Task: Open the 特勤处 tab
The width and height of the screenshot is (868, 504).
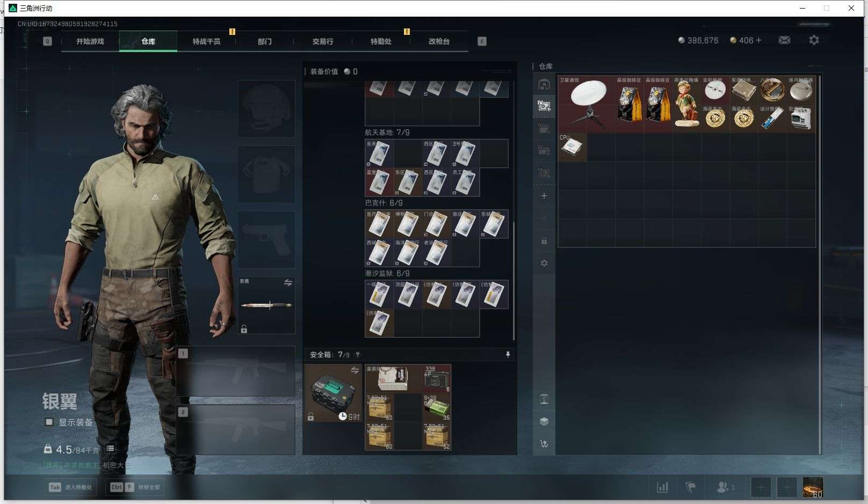Action: (x=381, y=41)
